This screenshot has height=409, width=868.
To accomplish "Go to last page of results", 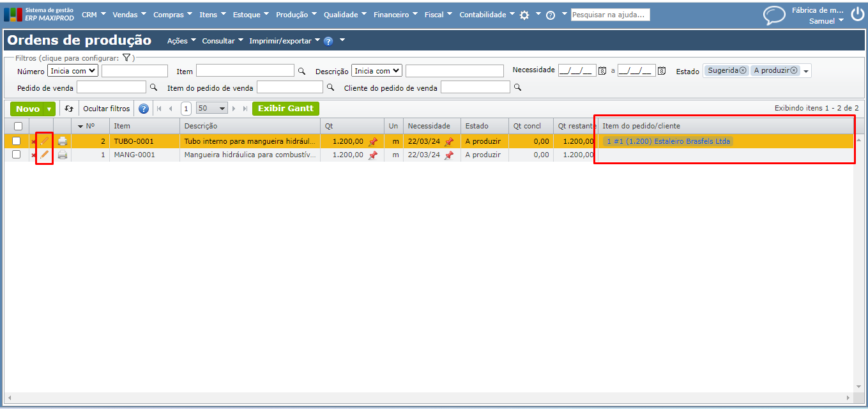I will tap(245, 109).
